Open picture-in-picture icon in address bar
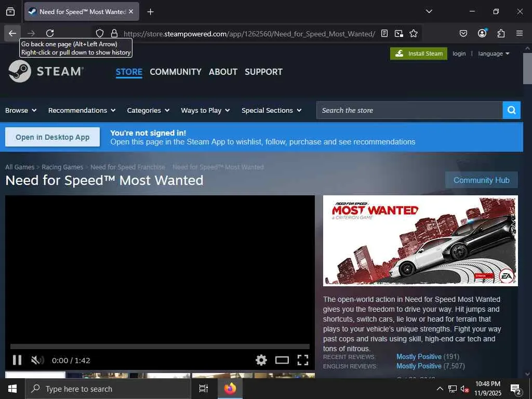 (x=399, y=33)
